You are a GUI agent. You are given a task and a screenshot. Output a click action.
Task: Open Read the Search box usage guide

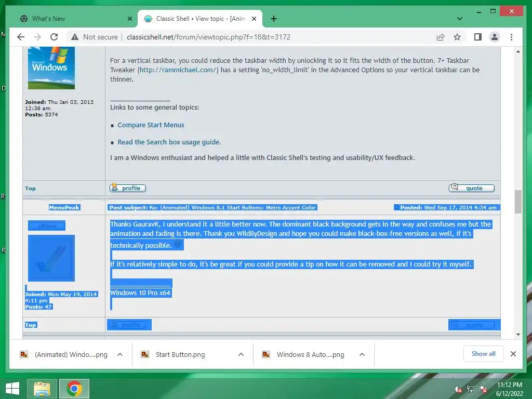click(x=169, y=142)
